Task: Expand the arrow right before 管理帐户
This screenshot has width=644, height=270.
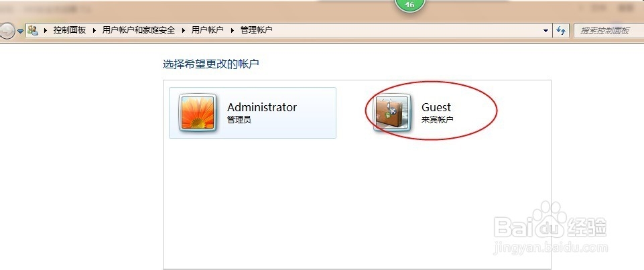Action: (232, 30)
